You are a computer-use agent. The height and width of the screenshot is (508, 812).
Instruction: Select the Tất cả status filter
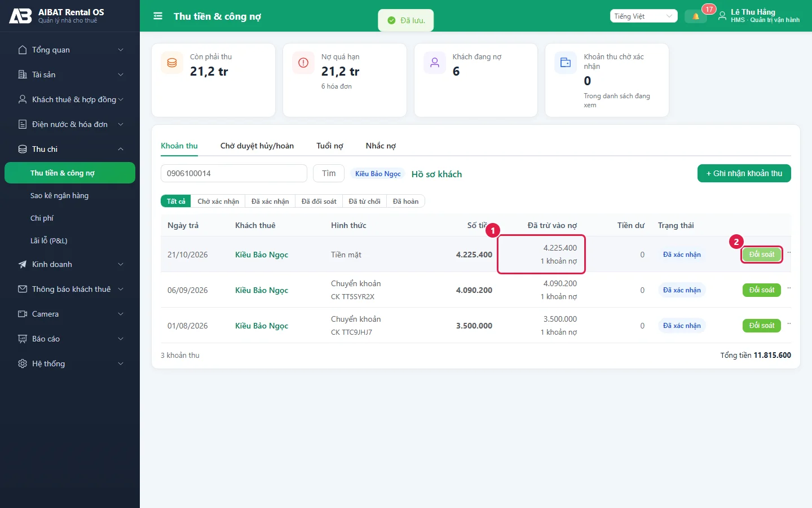(x=176, y=202)
